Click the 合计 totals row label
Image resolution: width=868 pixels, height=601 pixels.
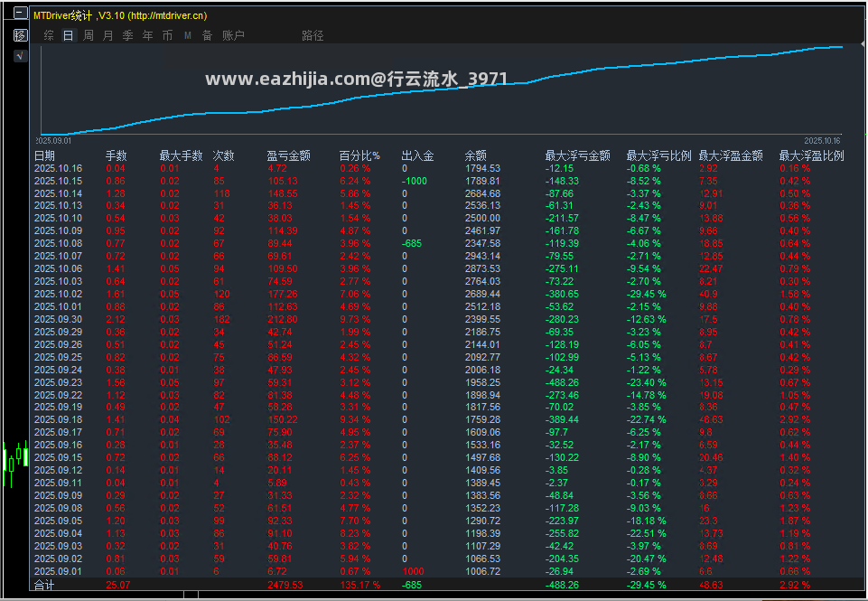point(44,585)
